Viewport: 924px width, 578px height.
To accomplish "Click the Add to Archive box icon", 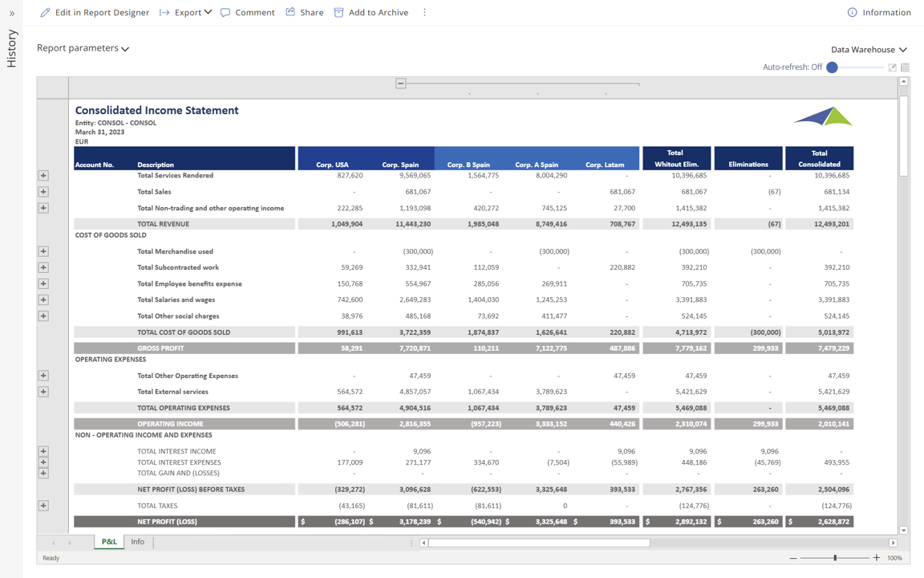I will tap(338, 13).
